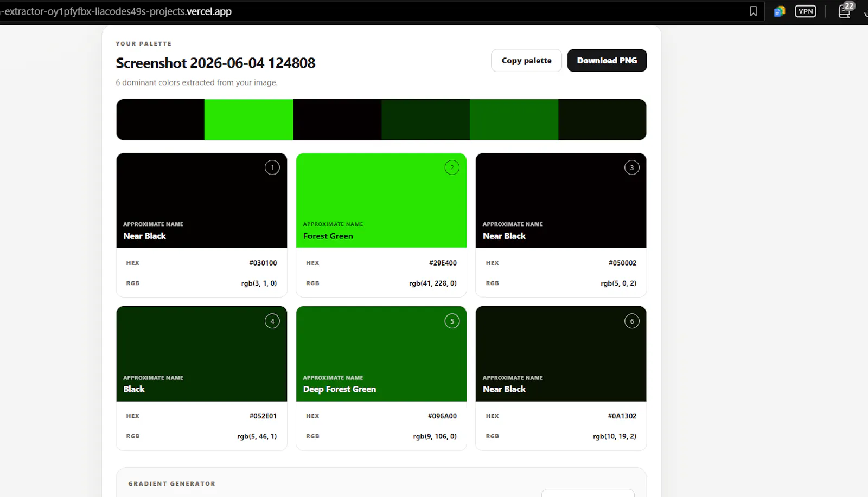
Task: Click the Download PNG button
Action: (x=607, y=61)
